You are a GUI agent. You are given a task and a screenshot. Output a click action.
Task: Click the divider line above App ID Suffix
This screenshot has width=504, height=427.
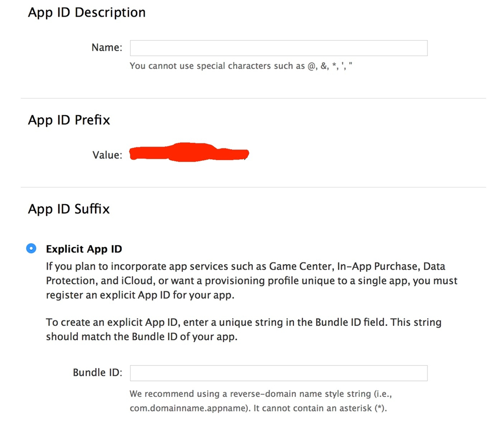[x=253, y=187]
